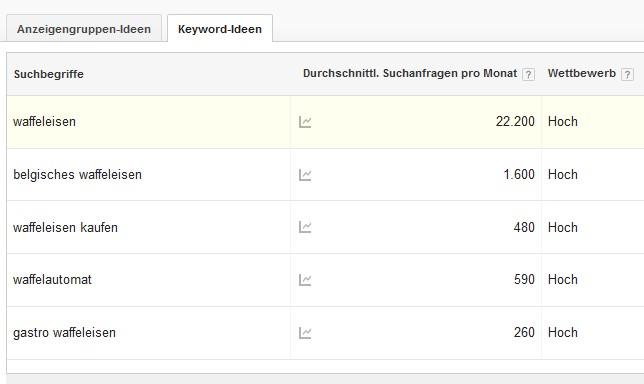Click Hoch in the waffelautomat row
Viewport: 644px width, 384px height.
563,280
